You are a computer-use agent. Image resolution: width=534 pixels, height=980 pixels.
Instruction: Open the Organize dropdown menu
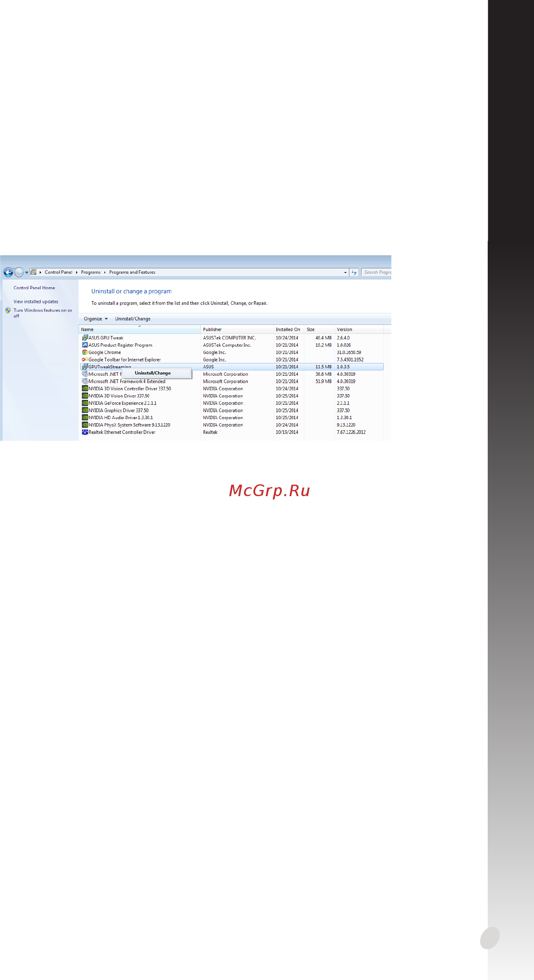(96, 319)
